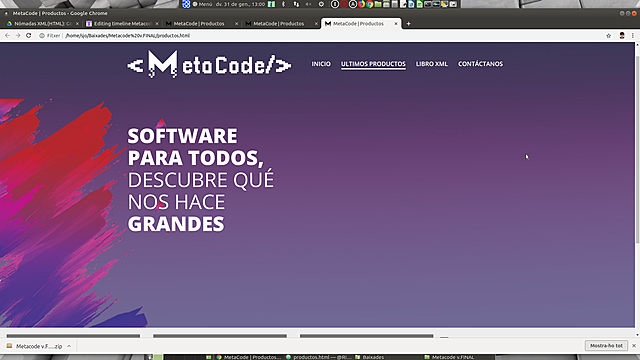Click the Mostra-ho tot button

(606, 346)
